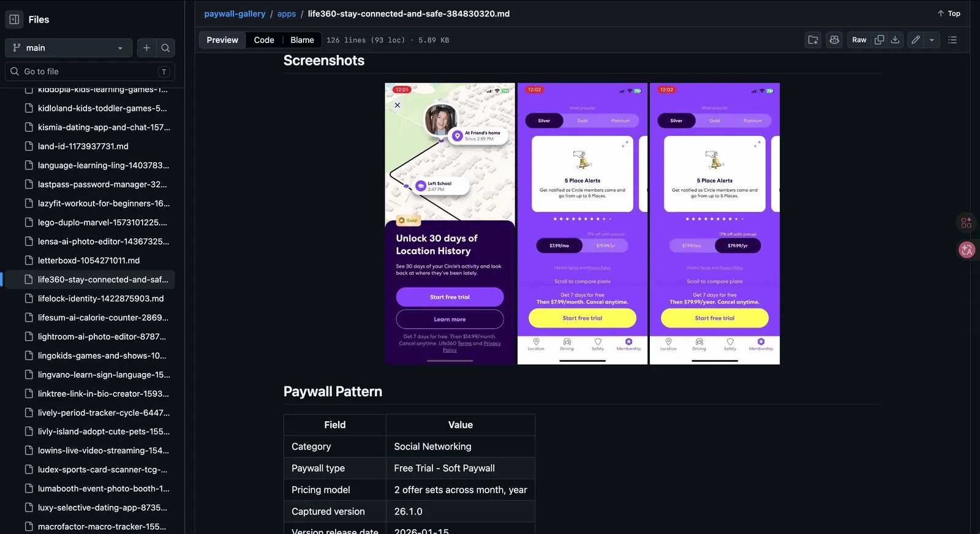
Task: Open the Raw file view
Action: click(x=859, y=40)
